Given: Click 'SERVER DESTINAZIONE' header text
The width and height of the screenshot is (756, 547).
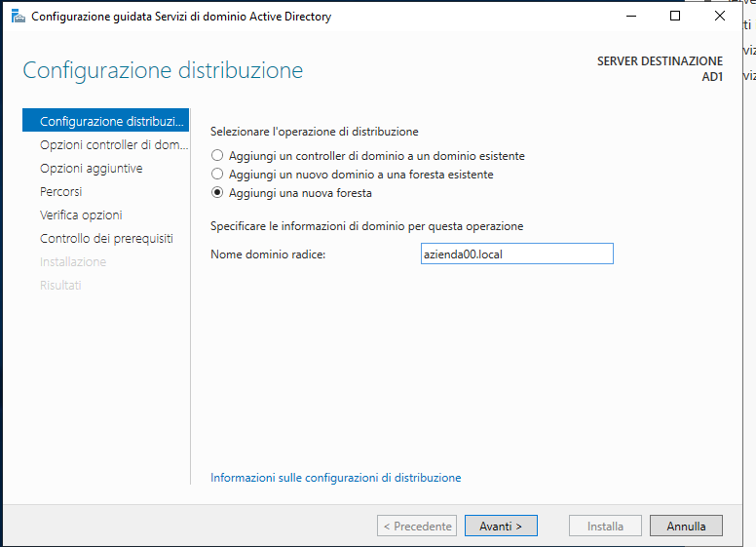Looking at the screenshot, I should coord(661,61).
